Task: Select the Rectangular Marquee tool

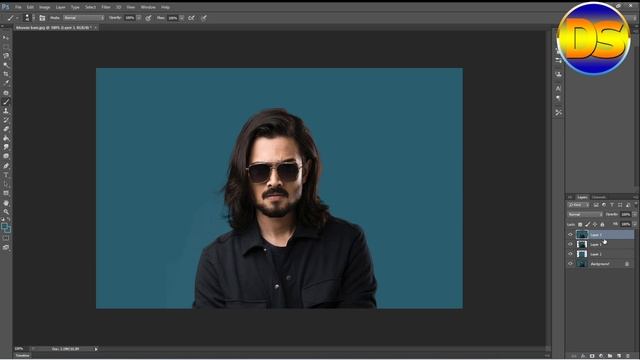Action: 6,47
